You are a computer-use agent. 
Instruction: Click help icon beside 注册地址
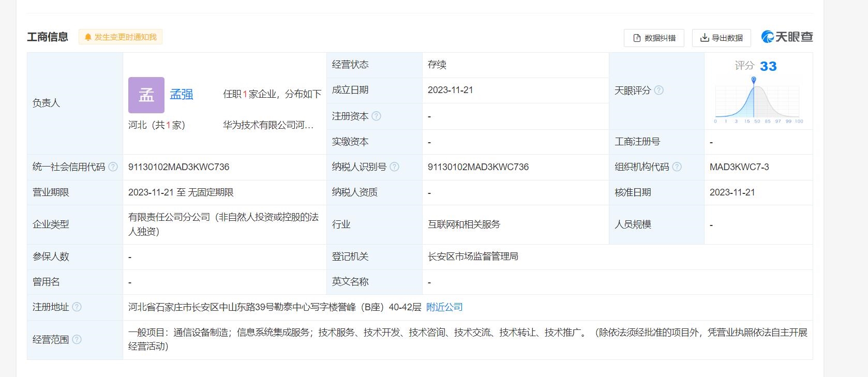(77, 307)
